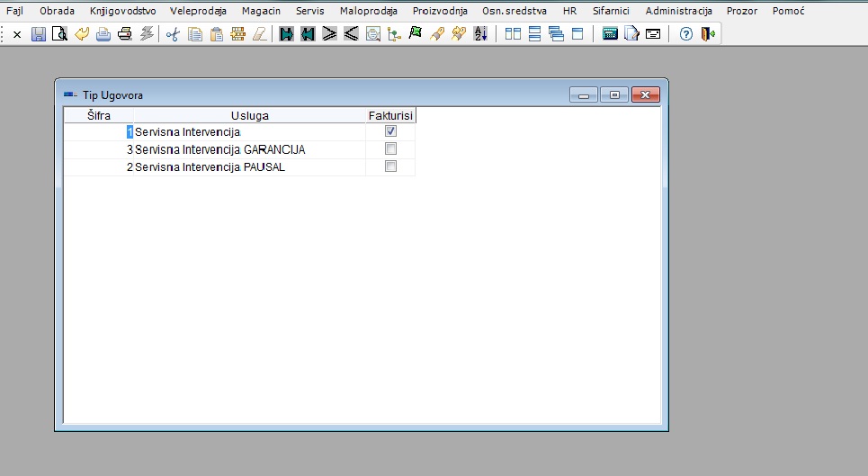Click the exit door icon
868x476 pixels.
(708, 34)
